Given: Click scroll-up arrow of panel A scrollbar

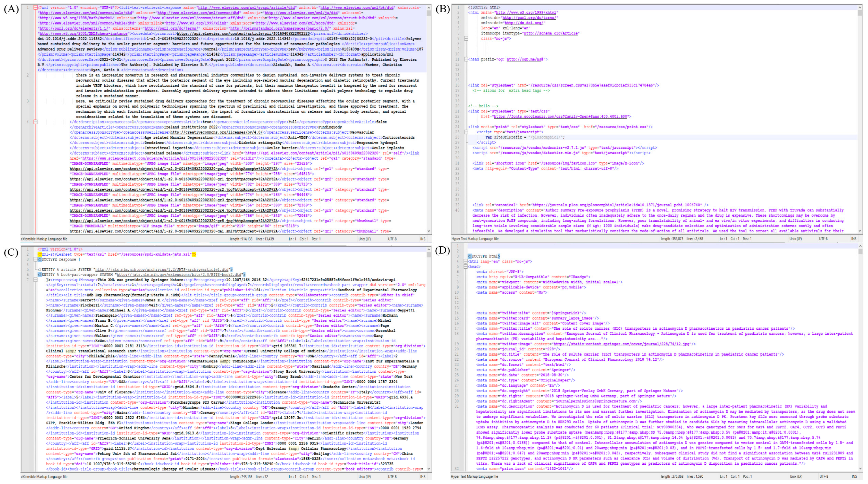Looking at the screenshot, I should (x=429, y=7).
